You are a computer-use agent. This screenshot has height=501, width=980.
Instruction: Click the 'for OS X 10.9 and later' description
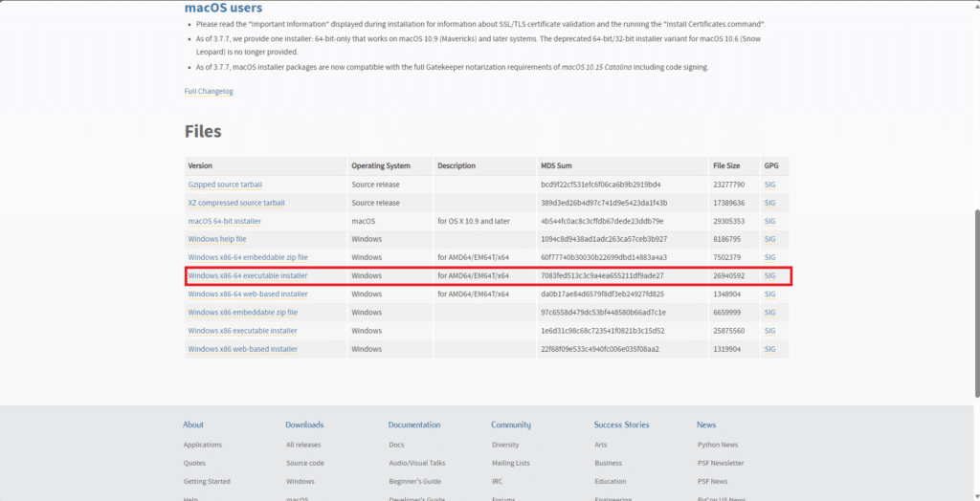(473, 221)
